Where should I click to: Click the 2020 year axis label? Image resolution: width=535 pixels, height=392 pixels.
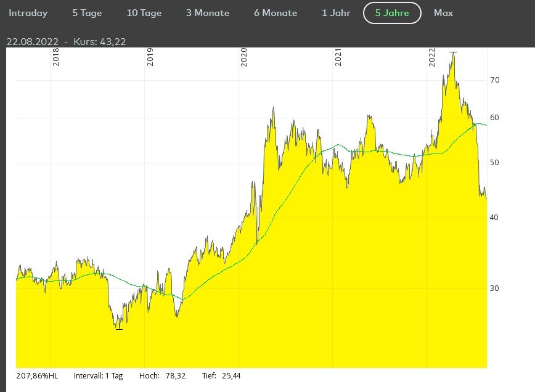(243, 57)
